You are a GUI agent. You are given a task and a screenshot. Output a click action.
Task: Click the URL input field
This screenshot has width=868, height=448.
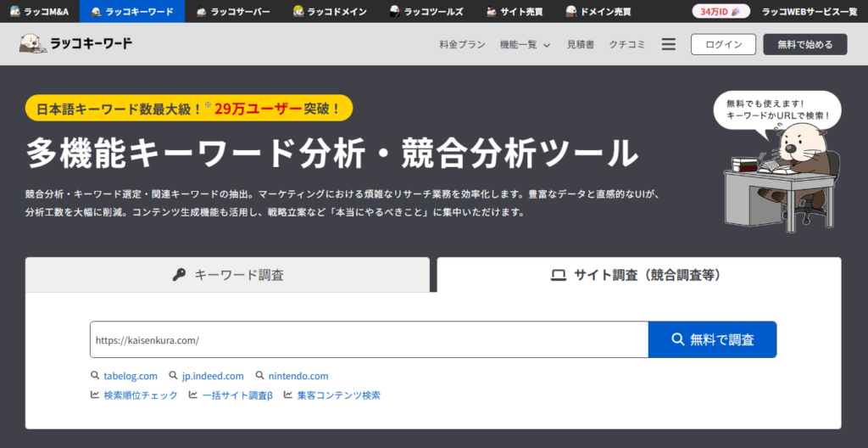369,339
